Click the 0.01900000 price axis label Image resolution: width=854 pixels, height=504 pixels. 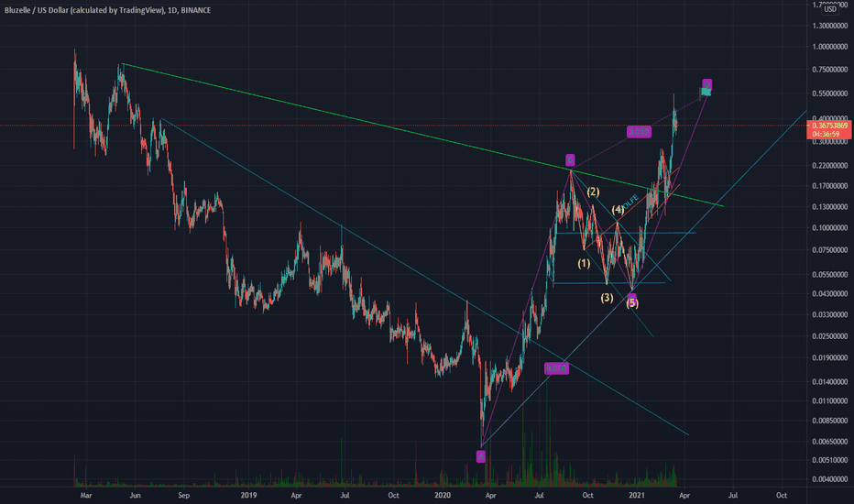830,358
